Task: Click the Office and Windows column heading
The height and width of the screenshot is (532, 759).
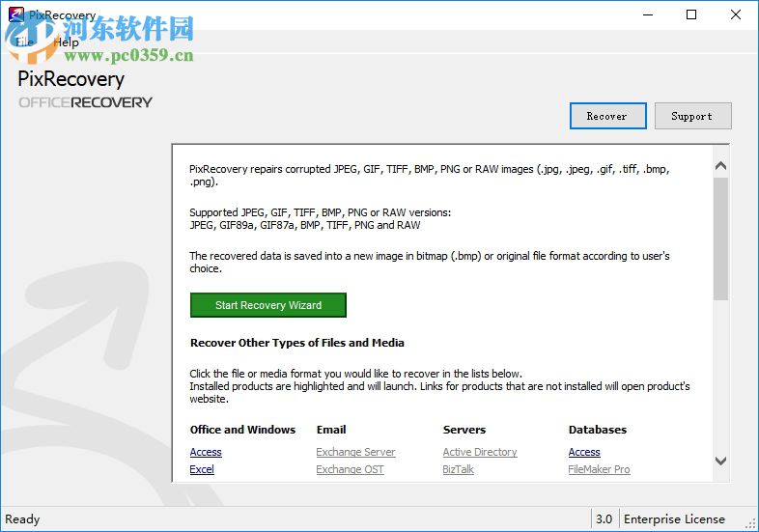Action: [x=242, y=430]
